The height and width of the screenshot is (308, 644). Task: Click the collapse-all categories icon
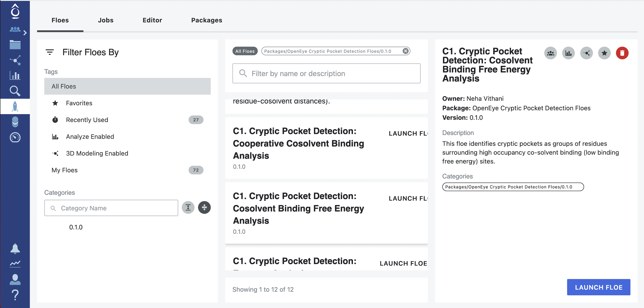click(x=204, y=207)
